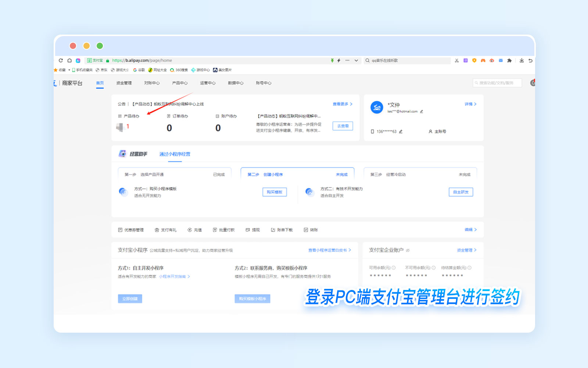Select step 第三步 经营冷启动
Screen dimensions: 588x368
point(420,174)
